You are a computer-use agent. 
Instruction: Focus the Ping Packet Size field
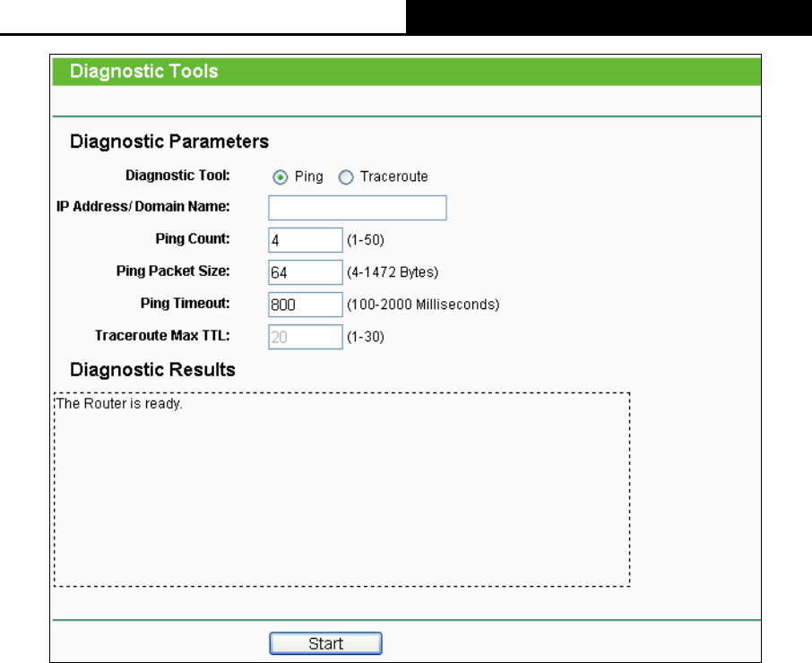[306, 272]
